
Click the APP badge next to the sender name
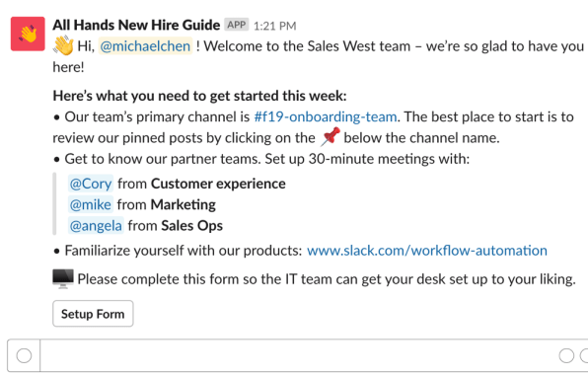tap(237, 25)
